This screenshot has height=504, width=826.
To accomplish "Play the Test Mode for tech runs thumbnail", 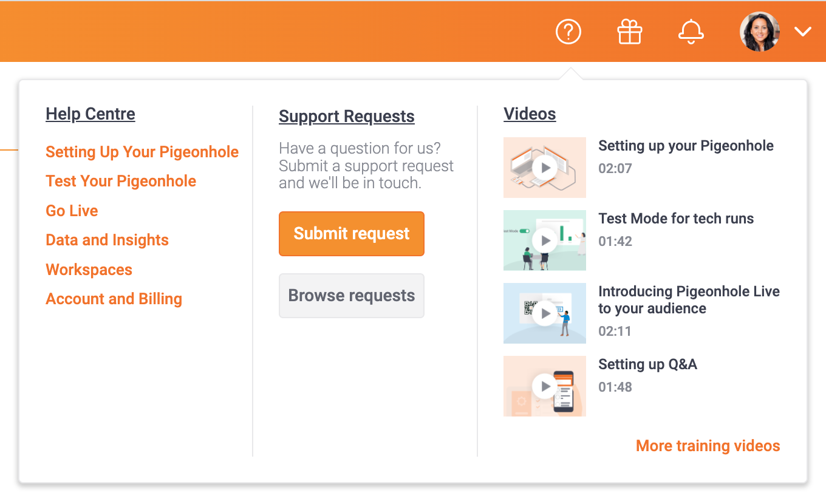I will tap(545, 240).
